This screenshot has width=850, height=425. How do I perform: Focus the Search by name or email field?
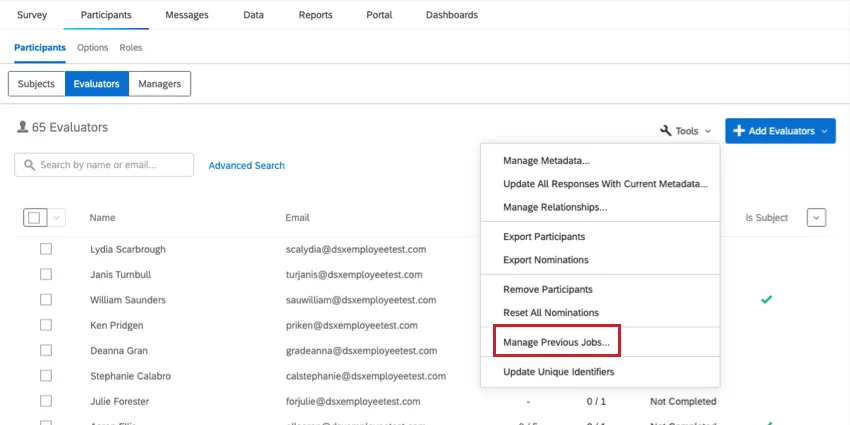pos(110,165)
